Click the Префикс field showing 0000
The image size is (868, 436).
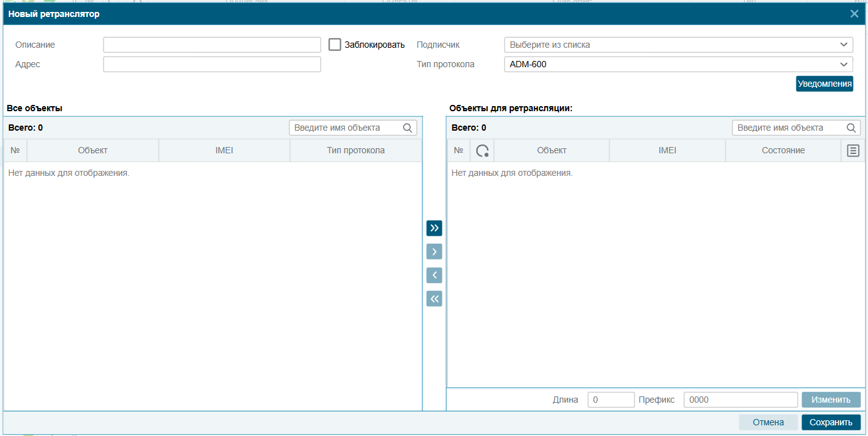coord(741,400)
